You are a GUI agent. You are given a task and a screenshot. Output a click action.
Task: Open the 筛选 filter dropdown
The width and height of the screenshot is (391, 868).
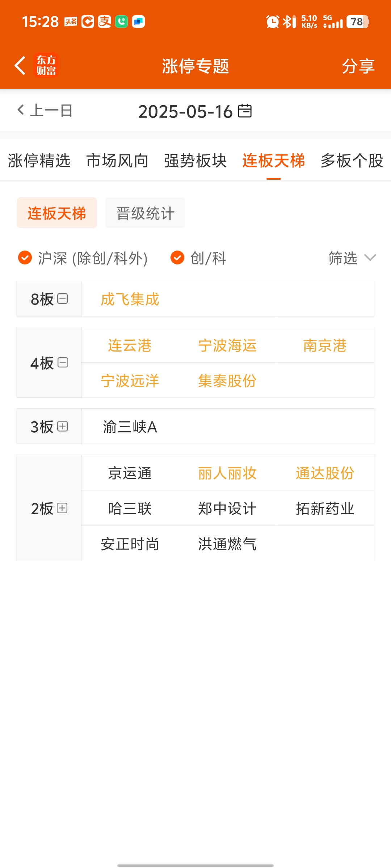(352, 258)
